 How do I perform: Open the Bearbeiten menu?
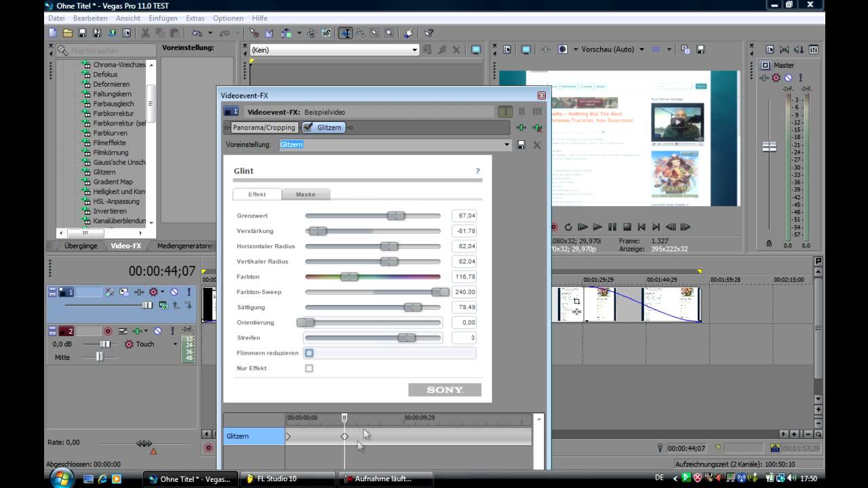[x=91, y=18]
